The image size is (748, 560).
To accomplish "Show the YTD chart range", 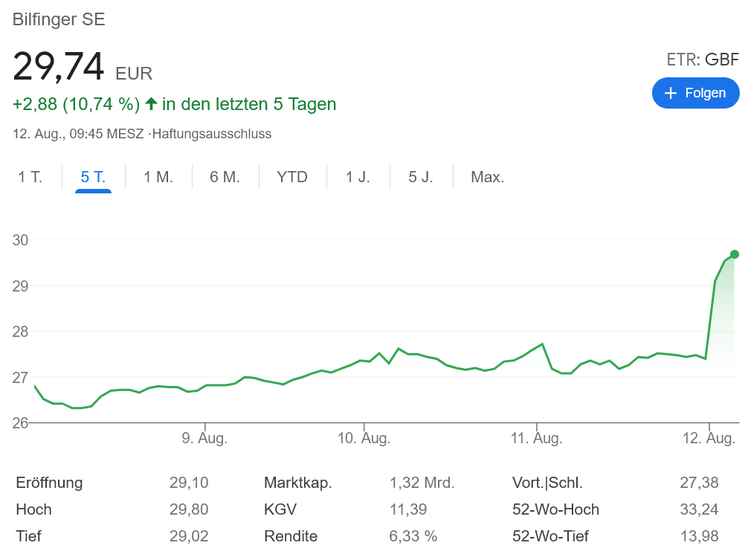I will (x=291, y=177).
